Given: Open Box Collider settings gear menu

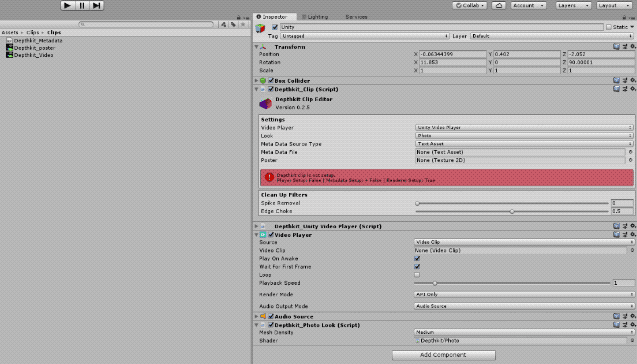Looking at the screenshot, I should (633, 80).
